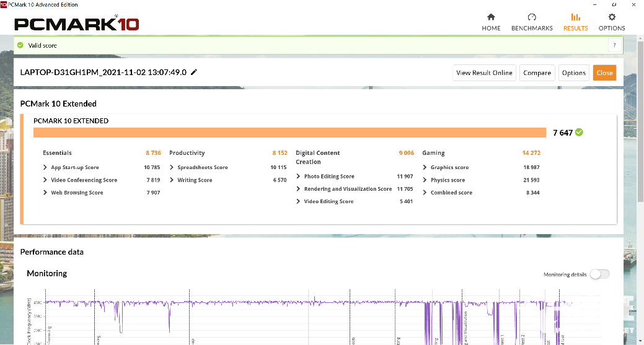Click the valid score green check icon
Viewport: 644px width, 345px height.
click(20, 45)
